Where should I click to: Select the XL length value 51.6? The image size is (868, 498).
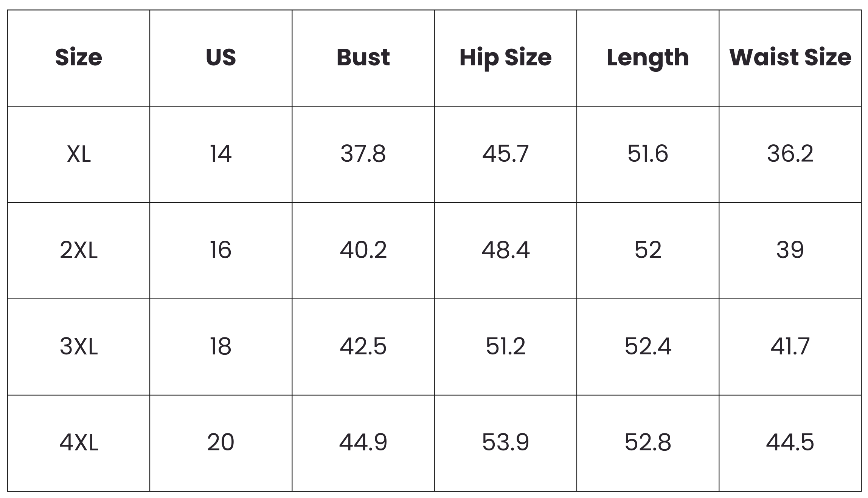point(648,154)
